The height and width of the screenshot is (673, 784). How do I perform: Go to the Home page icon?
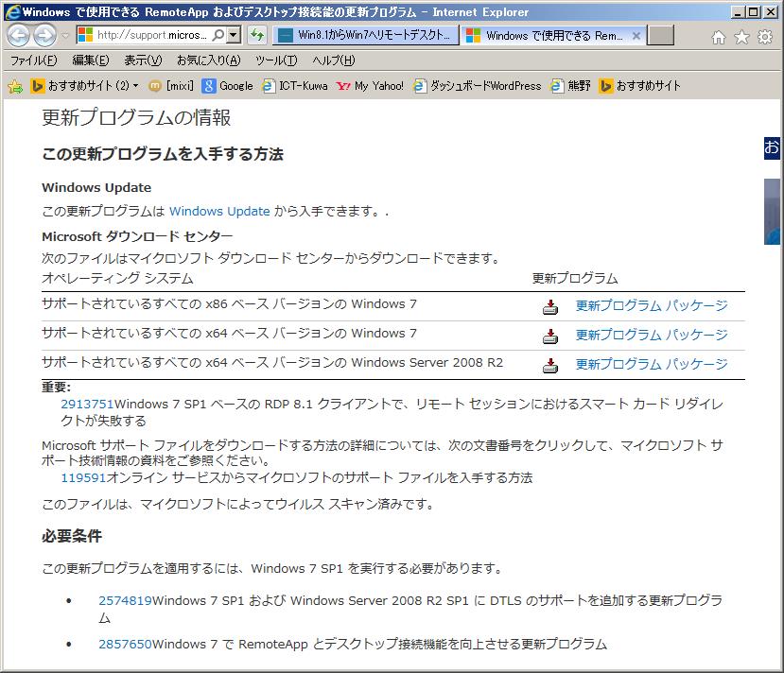(718, 37)
